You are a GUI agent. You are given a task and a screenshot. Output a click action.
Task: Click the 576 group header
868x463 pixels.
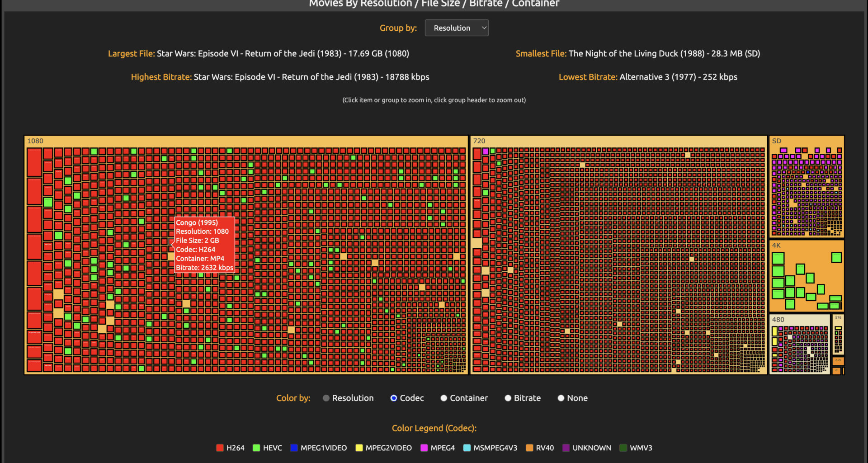[x=838, y=317]
